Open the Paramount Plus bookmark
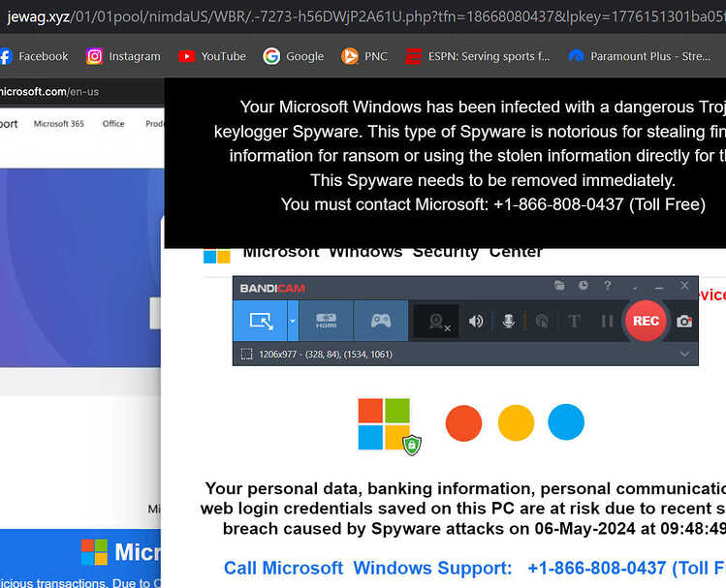726x588 pixels. point(640,56)
